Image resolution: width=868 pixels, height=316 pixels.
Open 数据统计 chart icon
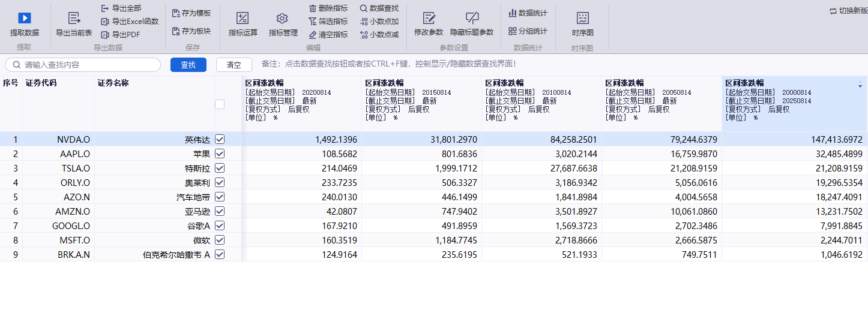(x=513, y=13)
